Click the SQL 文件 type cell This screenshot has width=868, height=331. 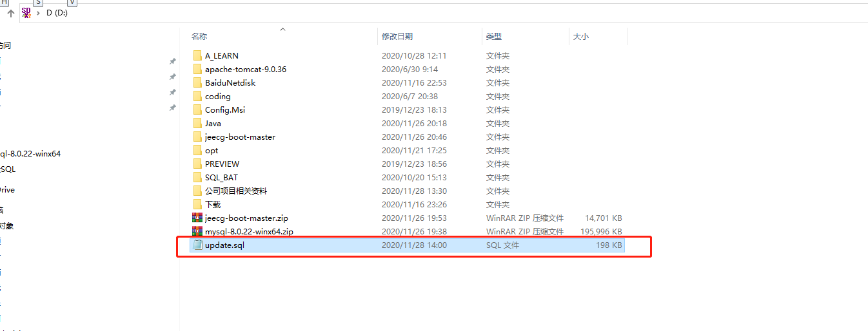(x=502, y=245)
